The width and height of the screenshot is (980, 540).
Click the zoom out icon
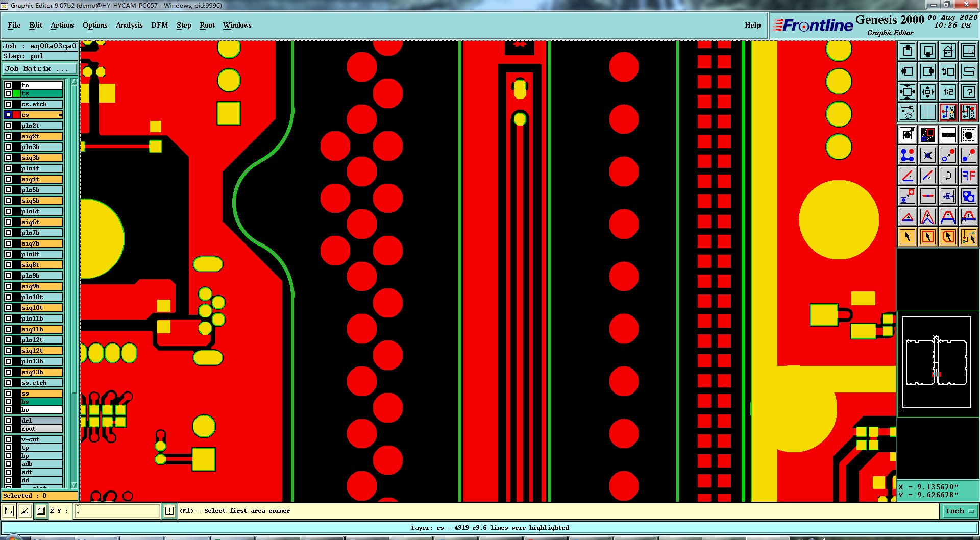point(928,92)
